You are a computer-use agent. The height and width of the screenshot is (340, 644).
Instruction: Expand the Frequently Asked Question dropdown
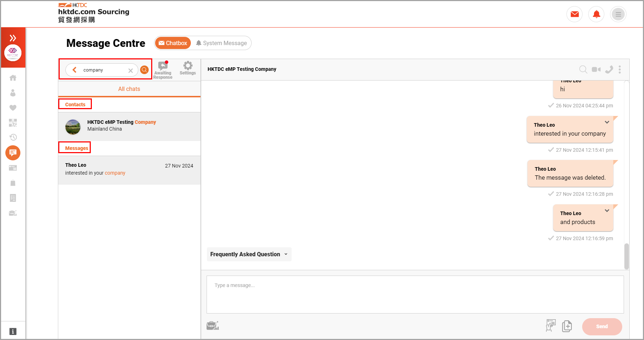[249, 254]
